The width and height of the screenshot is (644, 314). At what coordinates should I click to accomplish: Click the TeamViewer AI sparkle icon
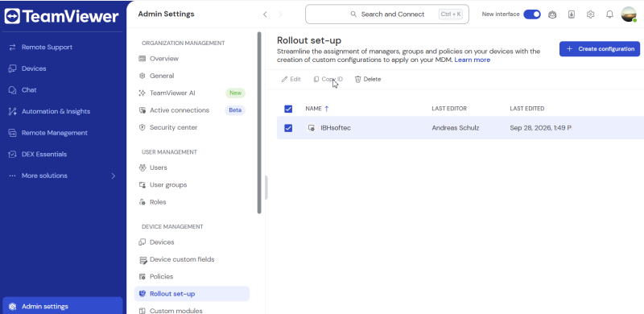pyautogui.click(x=142, y=93)
